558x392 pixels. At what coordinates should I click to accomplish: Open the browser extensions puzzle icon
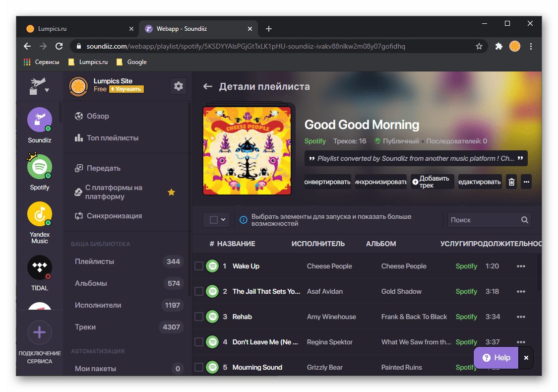(499, 46)
